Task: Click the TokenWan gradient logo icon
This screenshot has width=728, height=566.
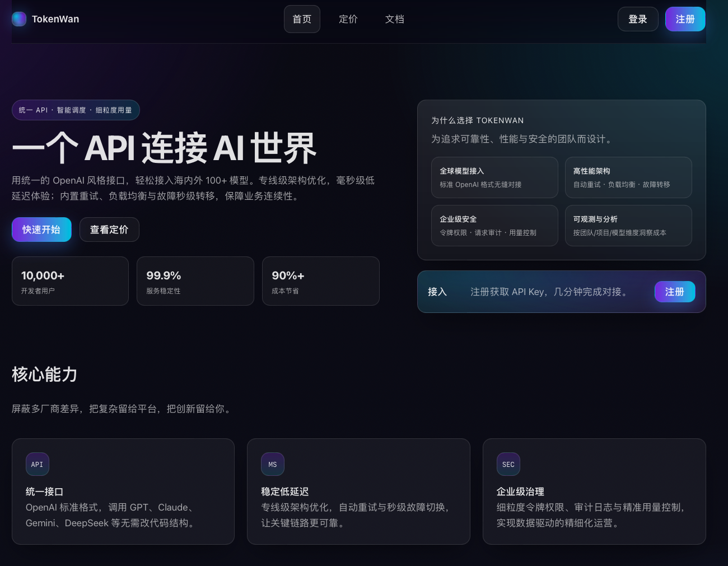Action: [x=19, y=19]
